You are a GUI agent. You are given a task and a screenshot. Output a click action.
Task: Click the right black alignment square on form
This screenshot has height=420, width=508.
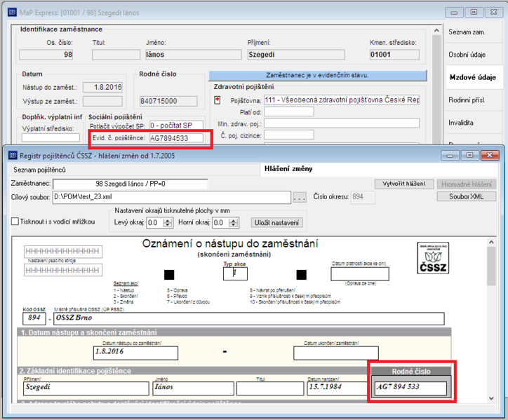pos(301,275)
